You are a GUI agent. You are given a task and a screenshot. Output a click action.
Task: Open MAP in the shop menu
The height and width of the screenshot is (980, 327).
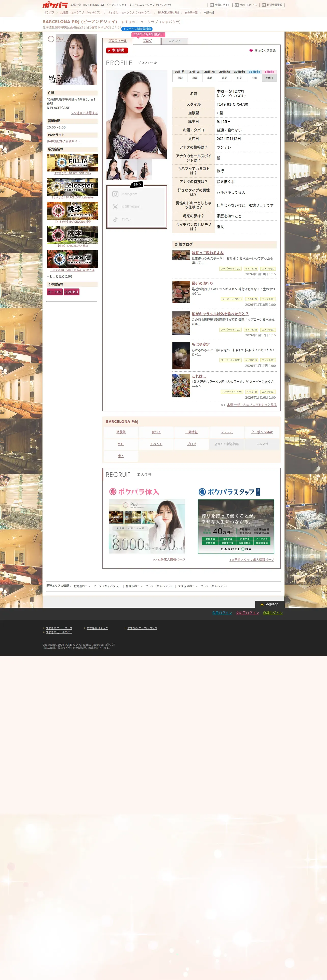click(121, 444)
